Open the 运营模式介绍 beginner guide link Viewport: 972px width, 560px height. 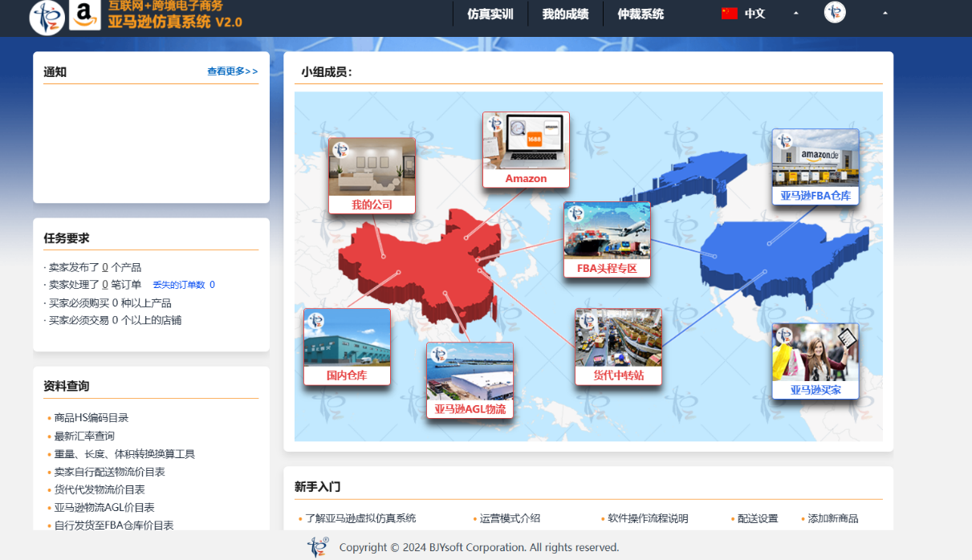510,518
